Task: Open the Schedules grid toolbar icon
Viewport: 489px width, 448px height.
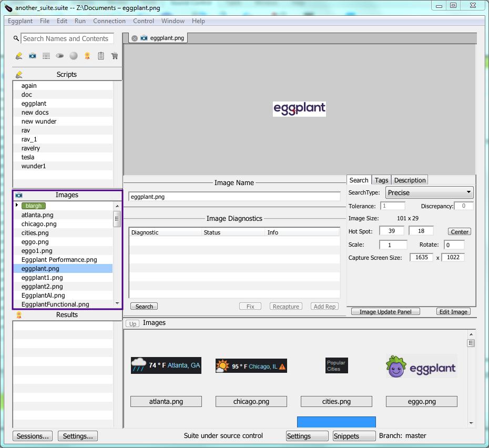Action: pyautogui.click(x=46, y=56)
